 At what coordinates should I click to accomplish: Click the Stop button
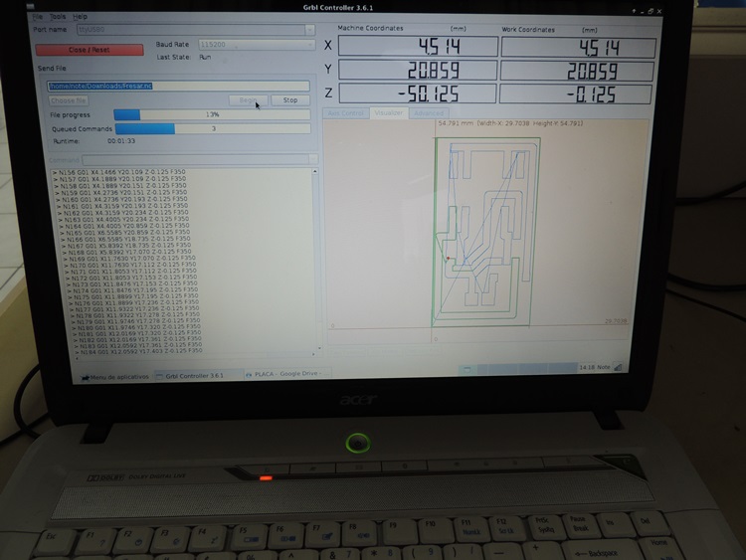coord(289,100)
